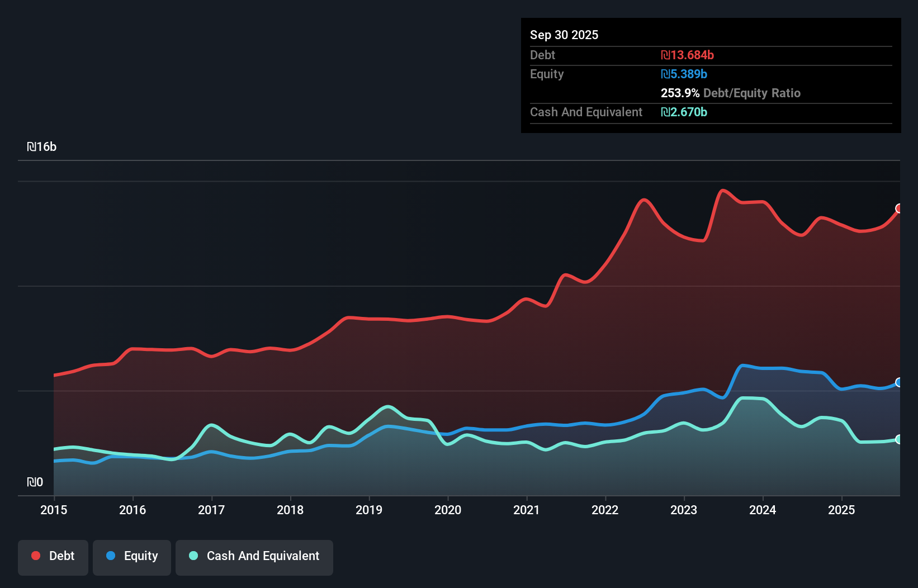This screenshot has width=918, height=588.
Task: Click the blue Equity endpoint marker on the chart
Action: pos(899,382)
